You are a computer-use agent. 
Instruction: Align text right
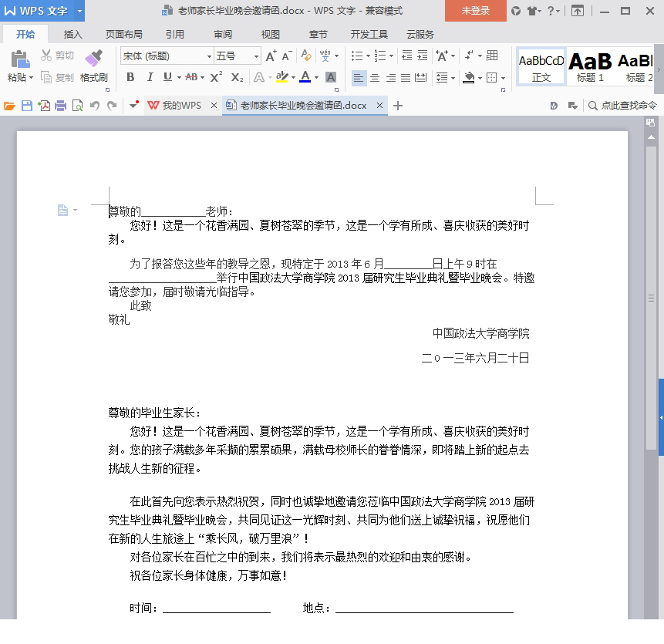390,77
